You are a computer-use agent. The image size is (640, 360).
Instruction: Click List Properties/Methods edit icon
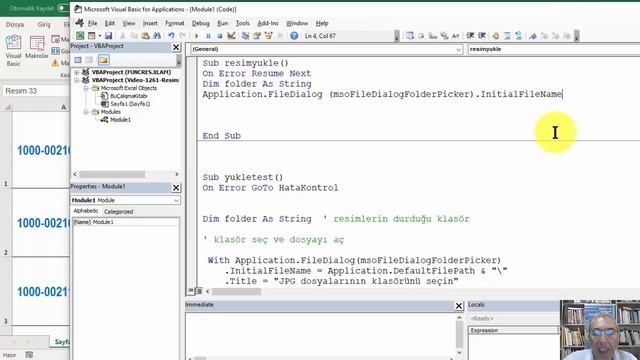(410, 36)
